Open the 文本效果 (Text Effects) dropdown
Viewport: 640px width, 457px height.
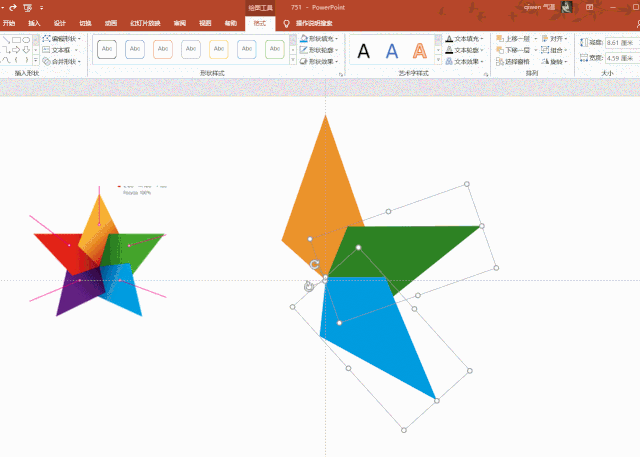click(x=464, y=62)
